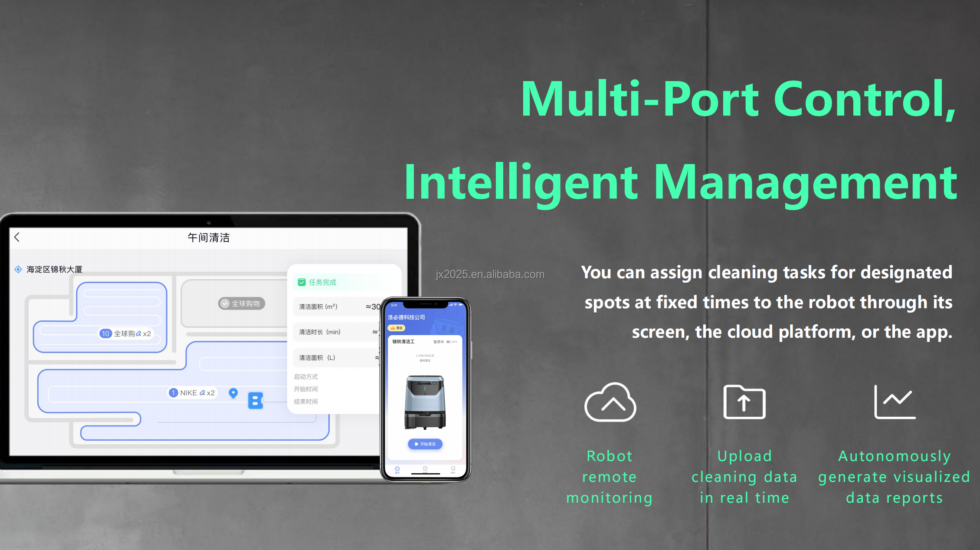Click the 午间清洁 page title

click(209, 237)
